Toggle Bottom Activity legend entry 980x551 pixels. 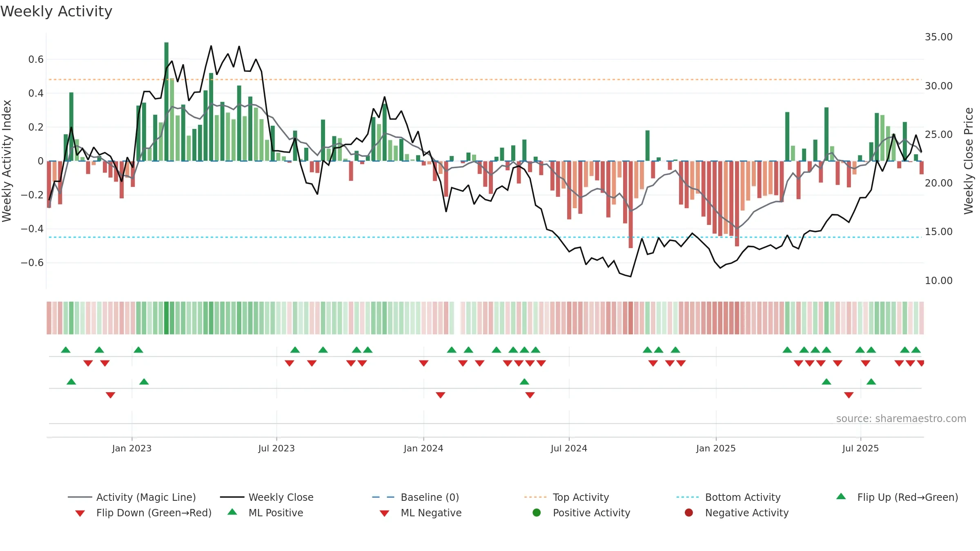click(x=728, y=497)
